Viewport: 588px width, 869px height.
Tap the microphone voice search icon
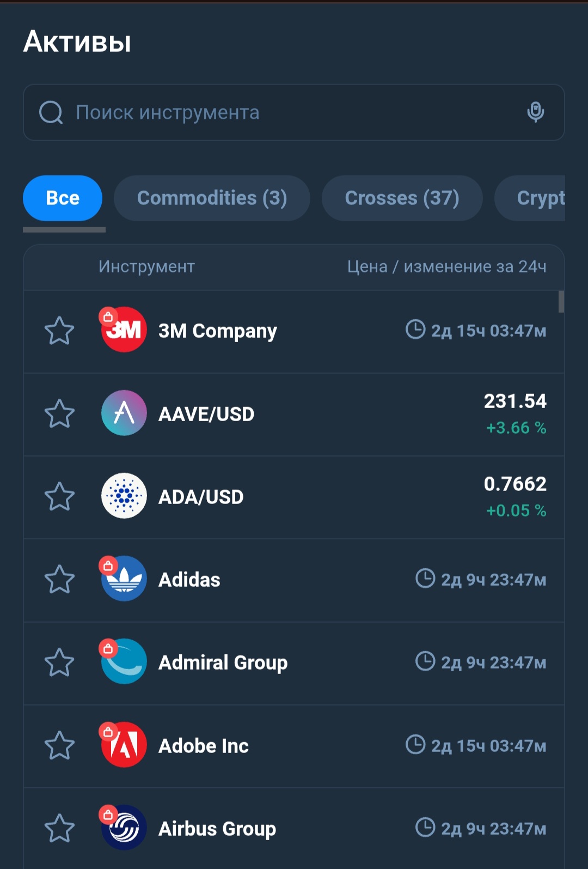536,112
